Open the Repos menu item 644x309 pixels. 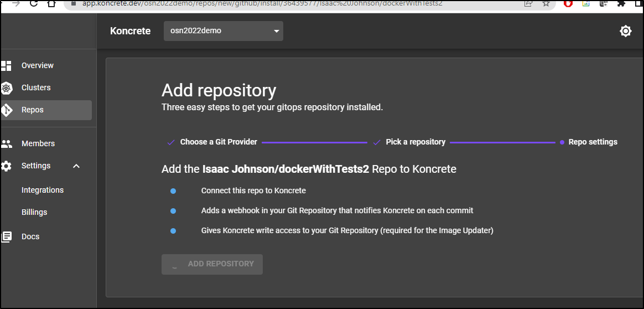pyautogui.click(x=46, y=110)
